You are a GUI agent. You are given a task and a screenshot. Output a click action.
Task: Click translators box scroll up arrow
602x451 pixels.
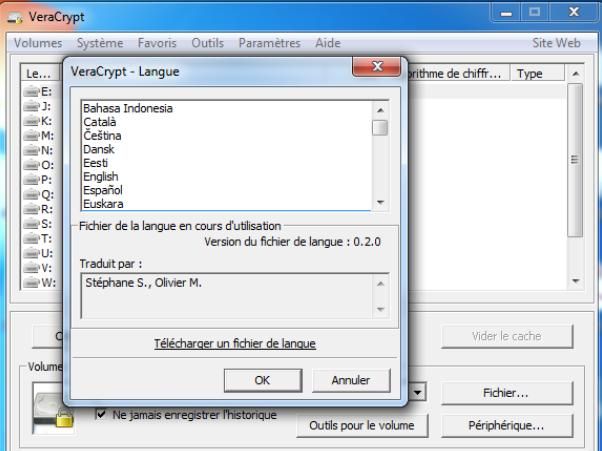coord(380,284)
